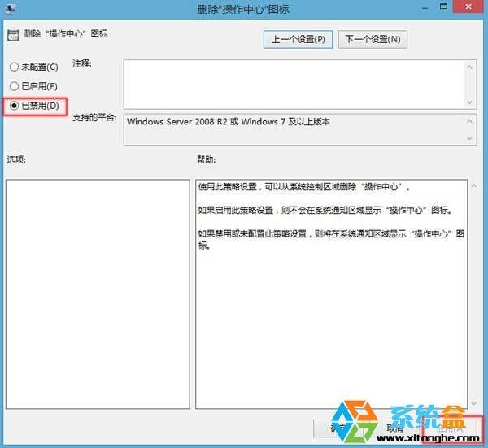Click the help text about 使用此策略设置
The width and height of the screenshot is (488, 448).
(x=304, y=187)
